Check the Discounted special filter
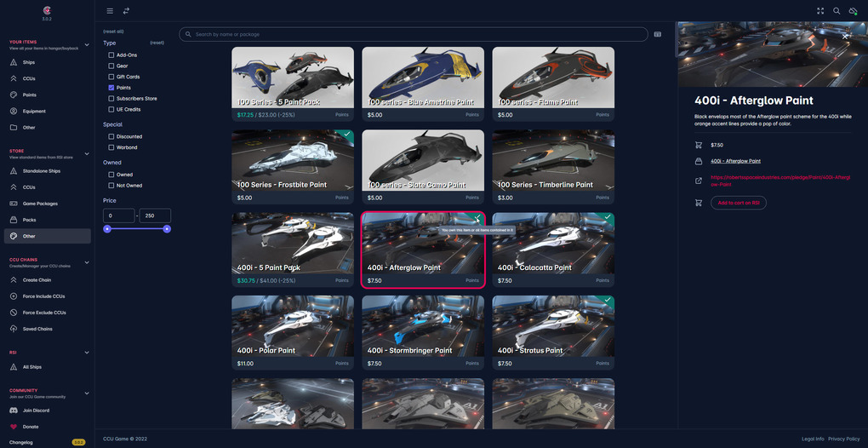 point(111,136)
